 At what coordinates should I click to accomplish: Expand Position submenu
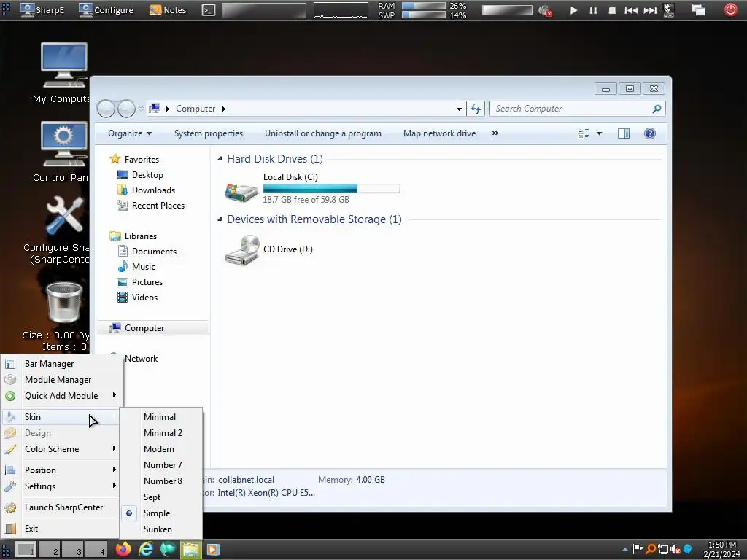(61, 470)
